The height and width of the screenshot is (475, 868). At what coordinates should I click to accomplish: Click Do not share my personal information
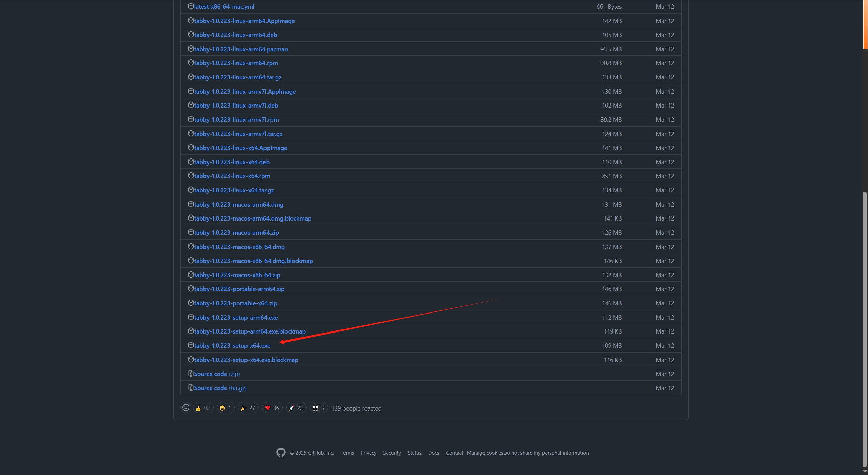point(546,453)
